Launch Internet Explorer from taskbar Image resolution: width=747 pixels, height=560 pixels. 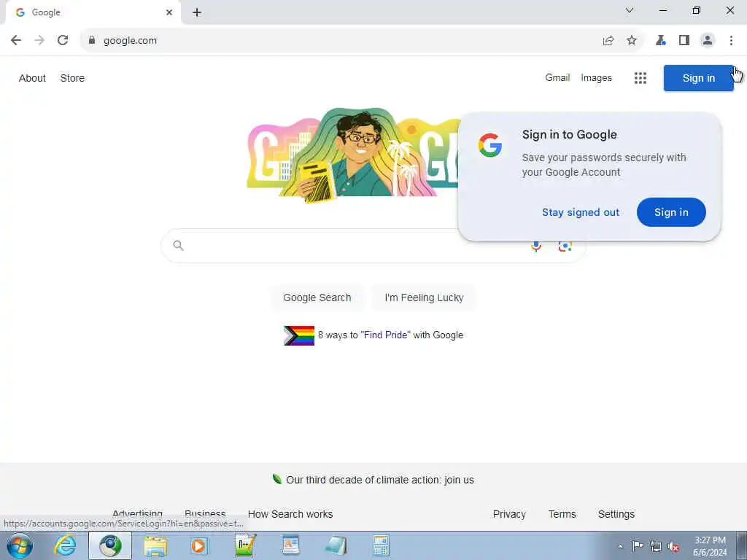(65, 545)
